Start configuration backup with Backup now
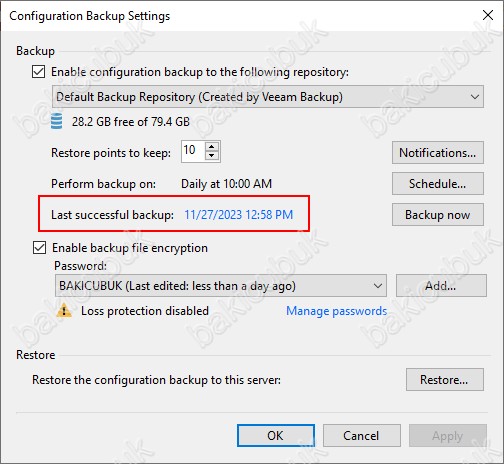504x464 pixels. tap(438, 215)
